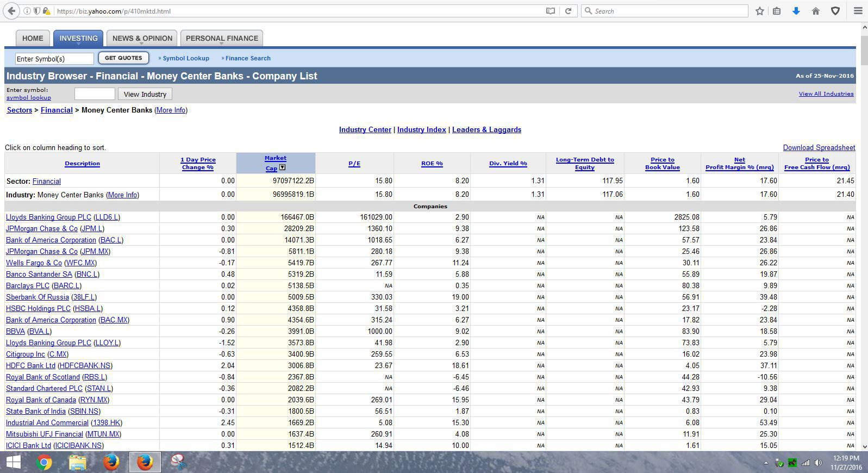Sort by 1 Day Price Change %
The width and height of the screenshot is (868, 473).
pyautogui.click(x=198, y=163)
